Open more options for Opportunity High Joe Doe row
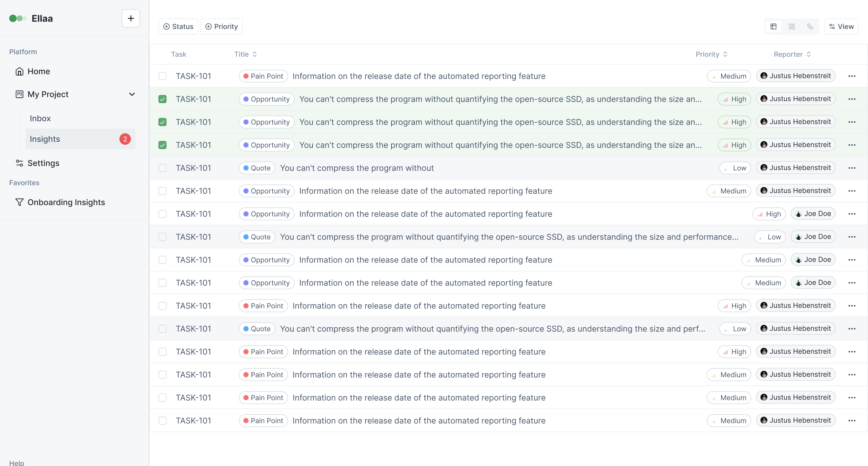This screenshot has height=466, width=868. click(x=852, y=214)
